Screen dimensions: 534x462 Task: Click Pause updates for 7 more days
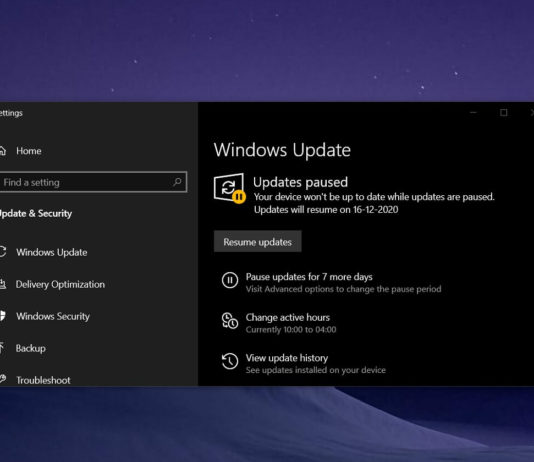point(309,277)
